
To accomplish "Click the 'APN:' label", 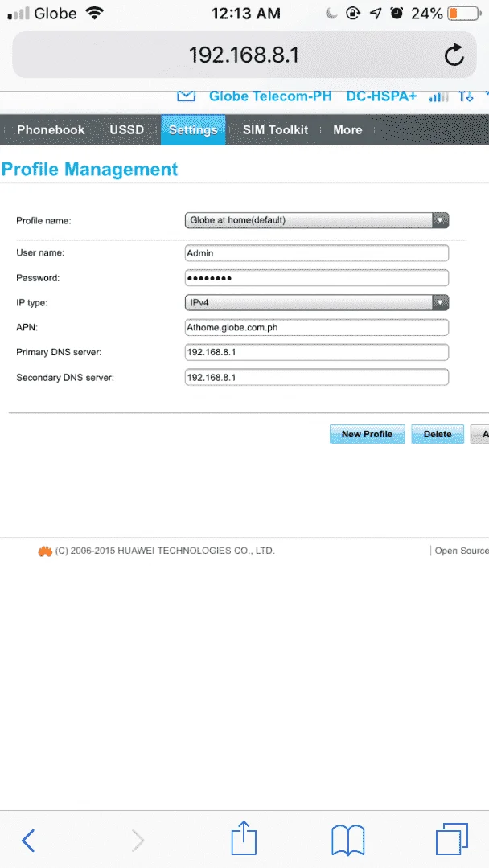I will [x=27, y=328].
